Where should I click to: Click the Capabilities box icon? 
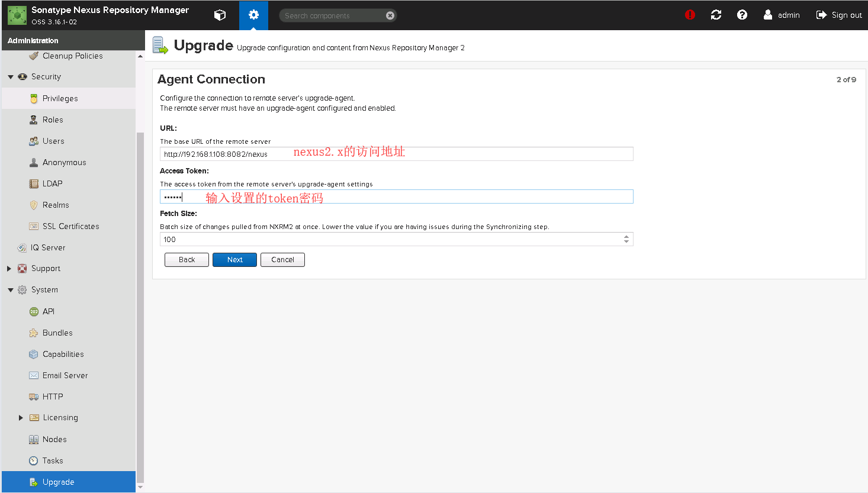[x=34, y=354]
